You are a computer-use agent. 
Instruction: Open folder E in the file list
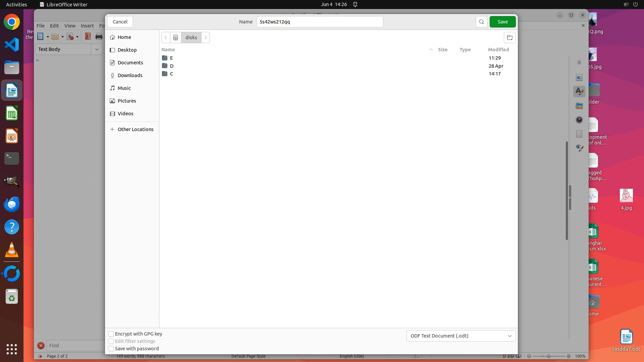point(171,58)
